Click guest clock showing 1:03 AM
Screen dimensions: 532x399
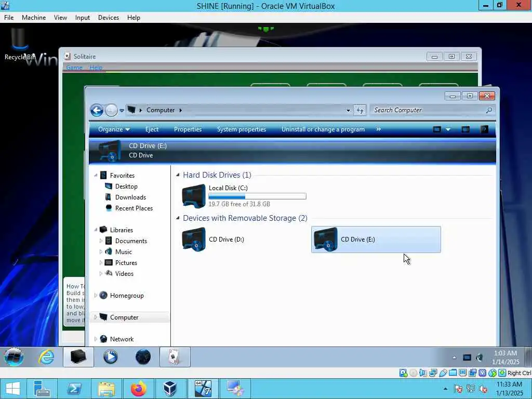506,357
